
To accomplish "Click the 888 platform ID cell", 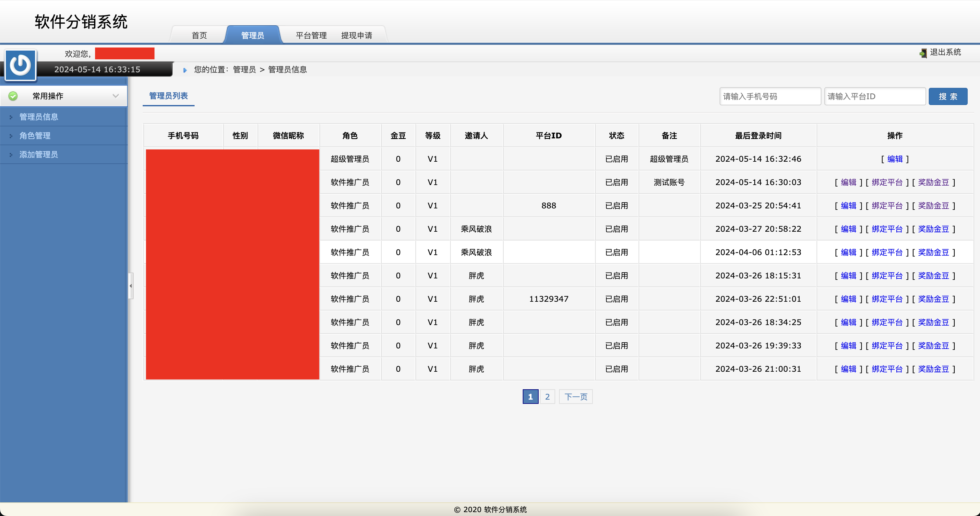I will click(x=549, y=206).
